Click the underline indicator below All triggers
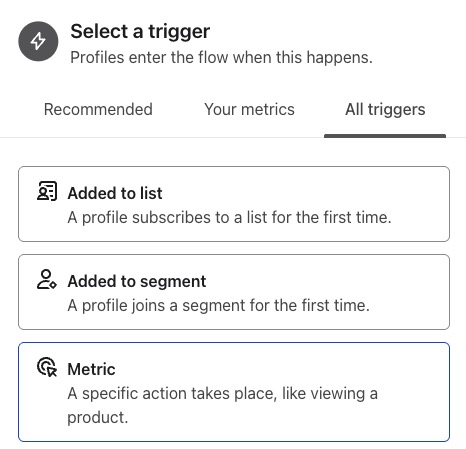Screen dimensions: 466x449 (385, 136)
